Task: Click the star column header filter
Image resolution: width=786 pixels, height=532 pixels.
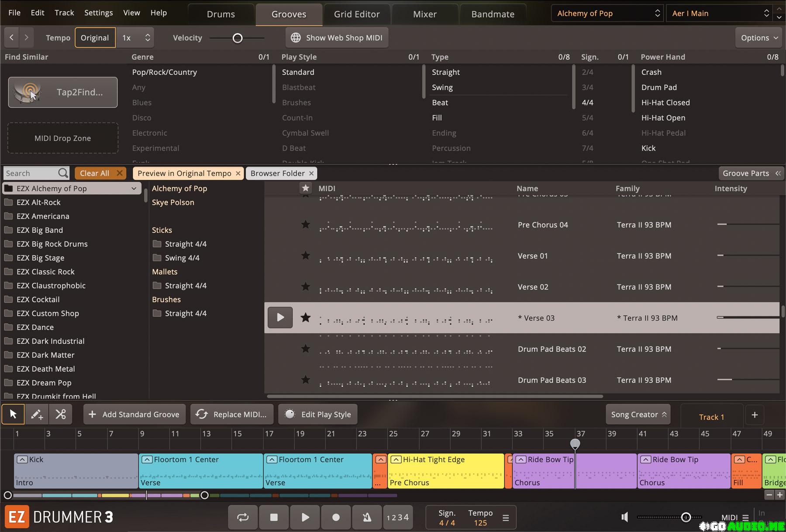Action: click(x=306, y=188)
